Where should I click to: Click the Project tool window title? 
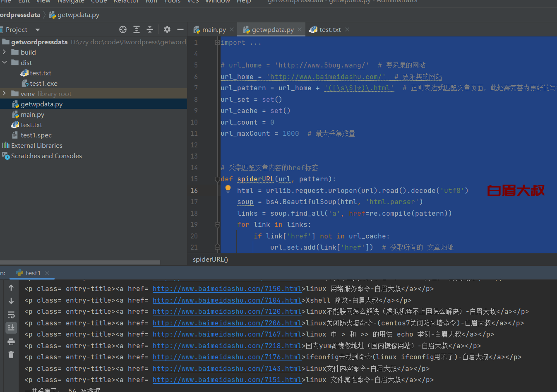tap(16, 30)
